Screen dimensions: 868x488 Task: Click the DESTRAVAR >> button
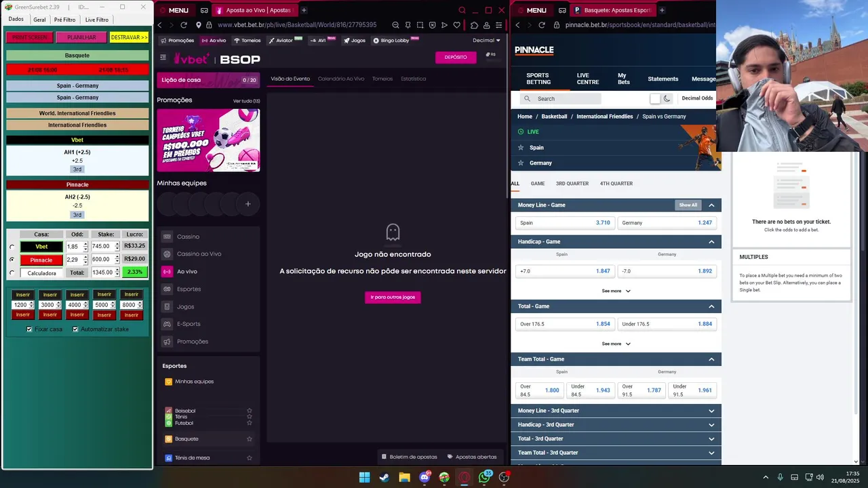pos(129,37)
